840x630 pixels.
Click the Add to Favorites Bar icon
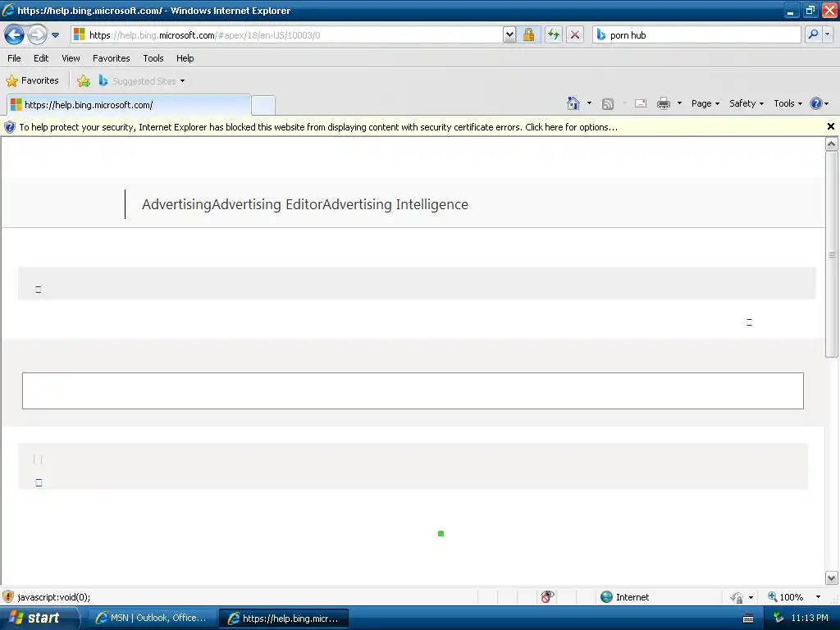(x=84, y=81)
